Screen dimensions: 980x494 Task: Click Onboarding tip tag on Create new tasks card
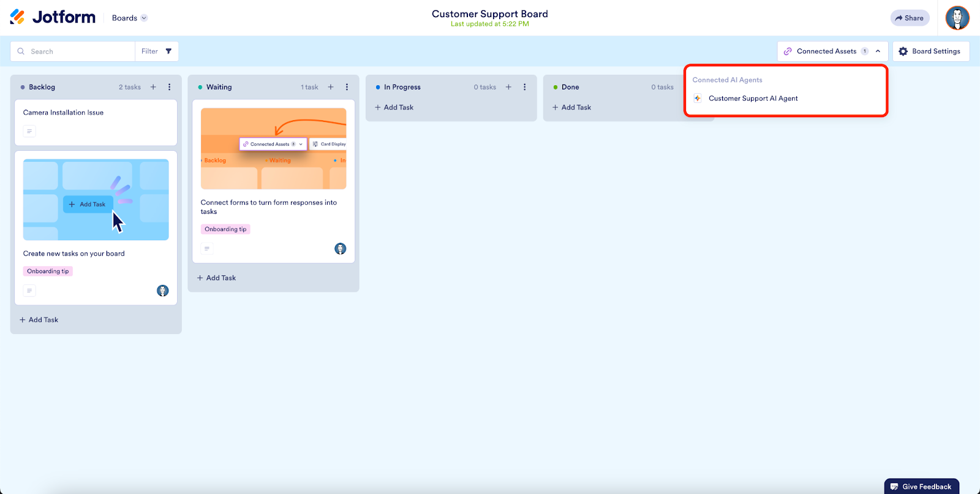[48, 271]
